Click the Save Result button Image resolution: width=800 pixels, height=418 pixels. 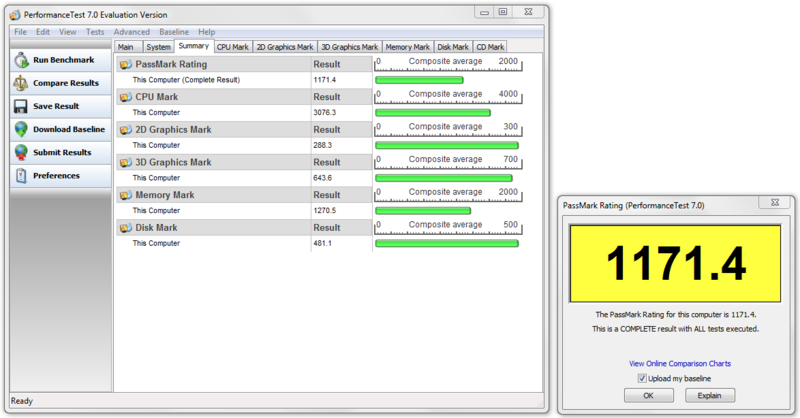tap(61, 106)
